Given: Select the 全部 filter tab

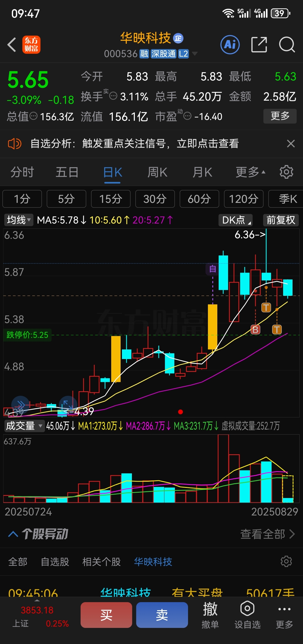Looking at the screenshot, I should [x=18, y=562].
